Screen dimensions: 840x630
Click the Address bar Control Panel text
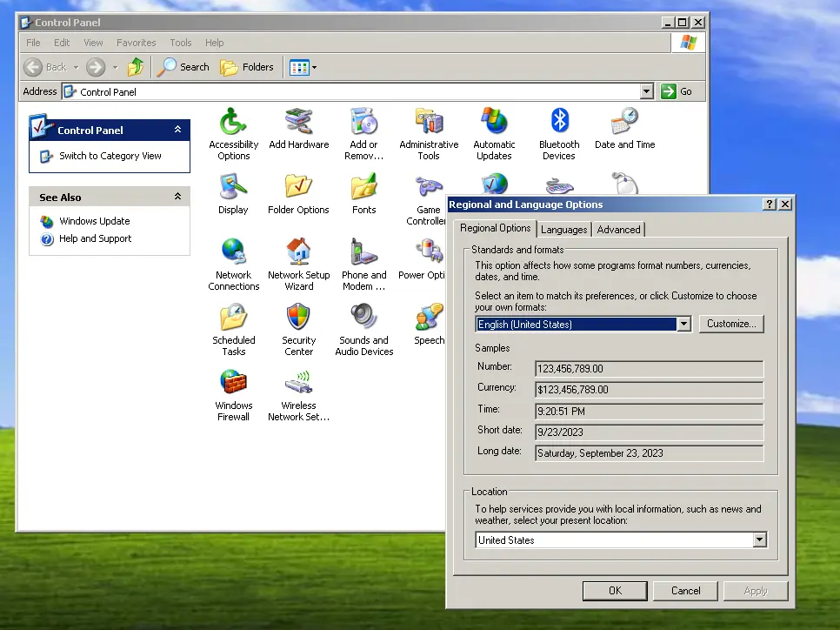(x=108, y=92)
